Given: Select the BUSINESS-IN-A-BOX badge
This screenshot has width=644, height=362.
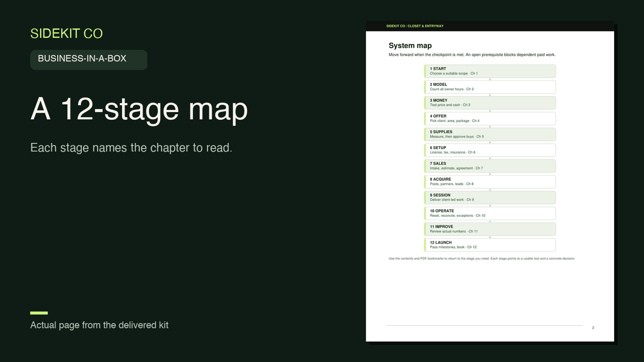Looking at the screenshot, I should tap(89, 60).
